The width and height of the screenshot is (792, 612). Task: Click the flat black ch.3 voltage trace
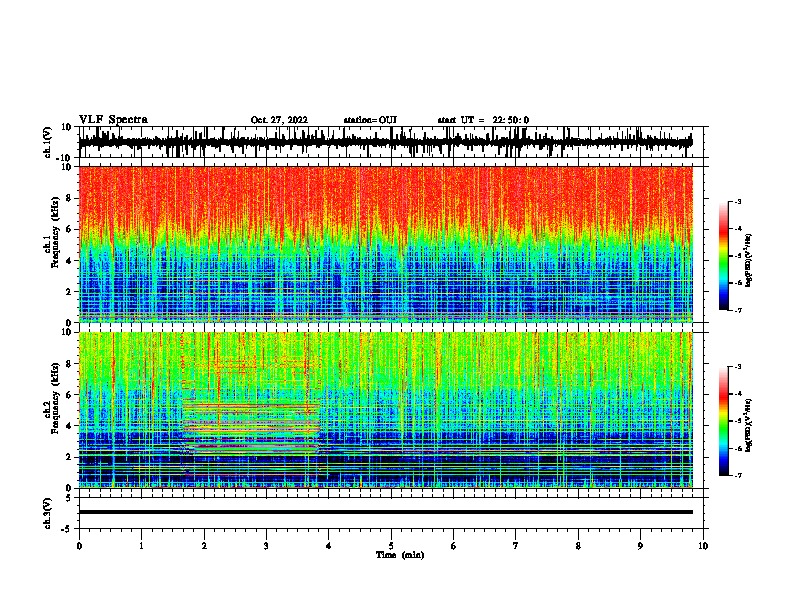pyautogui.click(x=385, y=512)
